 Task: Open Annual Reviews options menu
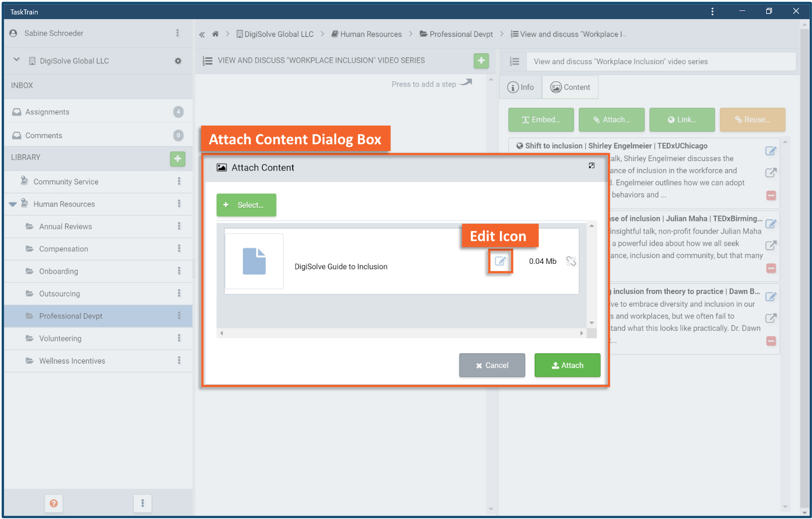pos(179,226)
